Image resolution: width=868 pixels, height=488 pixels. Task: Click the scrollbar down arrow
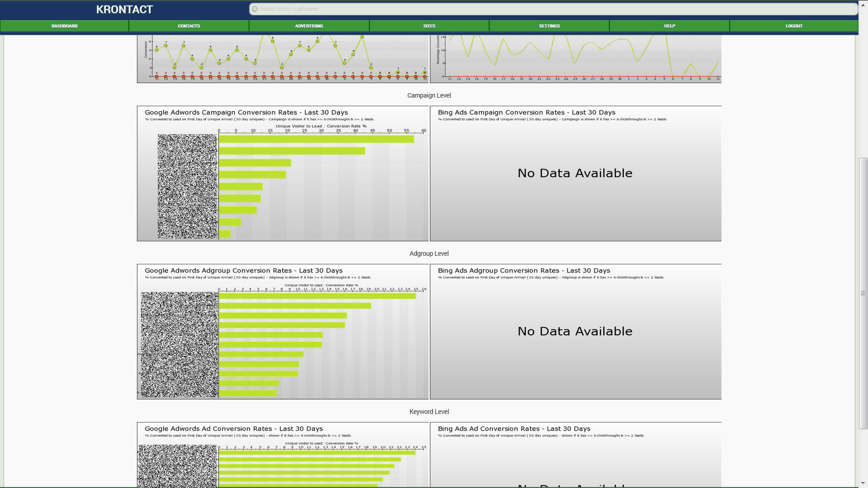(863, 483)
